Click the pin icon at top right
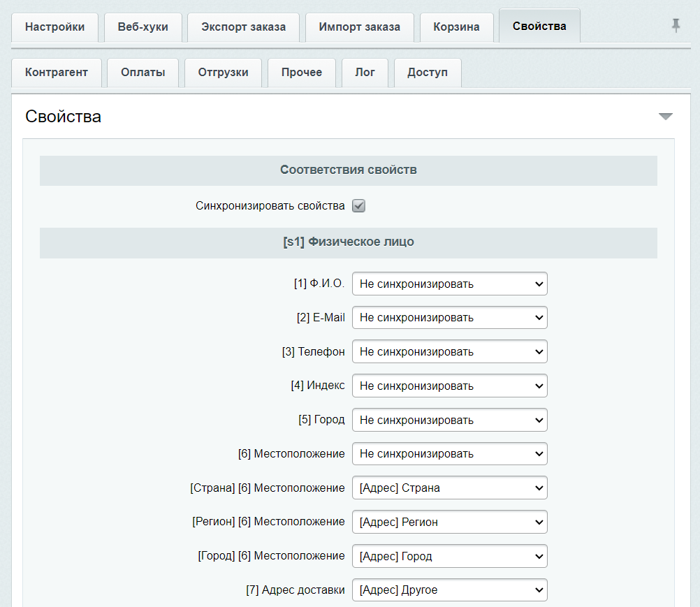This screenshot has height=607, width=700. click(676, 26)
